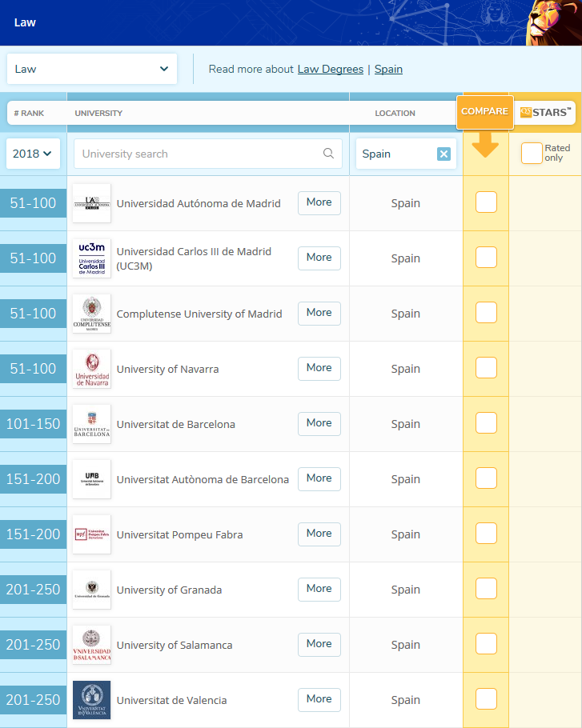582x728 pixels.
Task: Check compare for Universitat de Valencia
Action: point(486,699)
